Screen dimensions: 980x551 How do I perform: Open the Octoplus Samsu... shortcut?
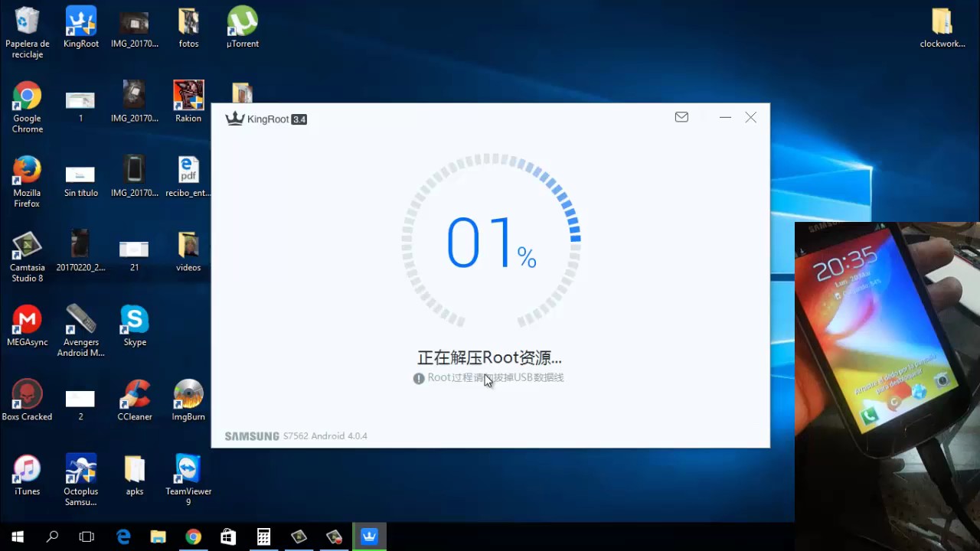[80, 480]
